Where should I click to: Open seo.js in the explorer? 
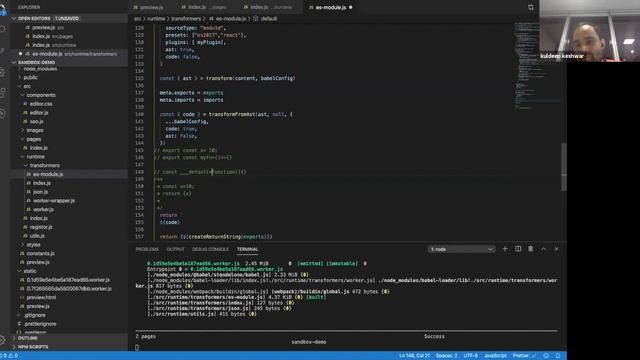click(36, 122)
